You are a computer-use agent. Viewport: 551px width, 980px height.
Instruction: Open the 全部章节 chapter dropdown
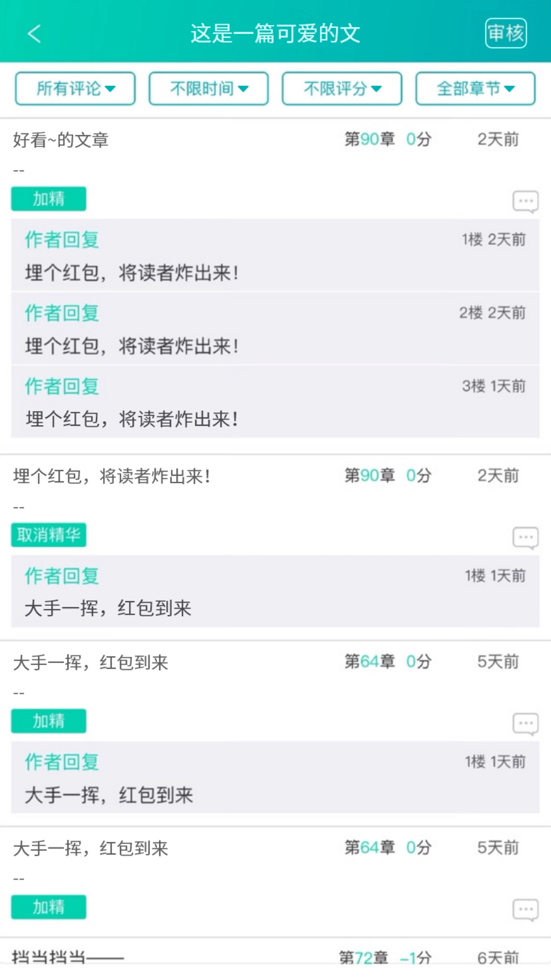tap(475, 89)
